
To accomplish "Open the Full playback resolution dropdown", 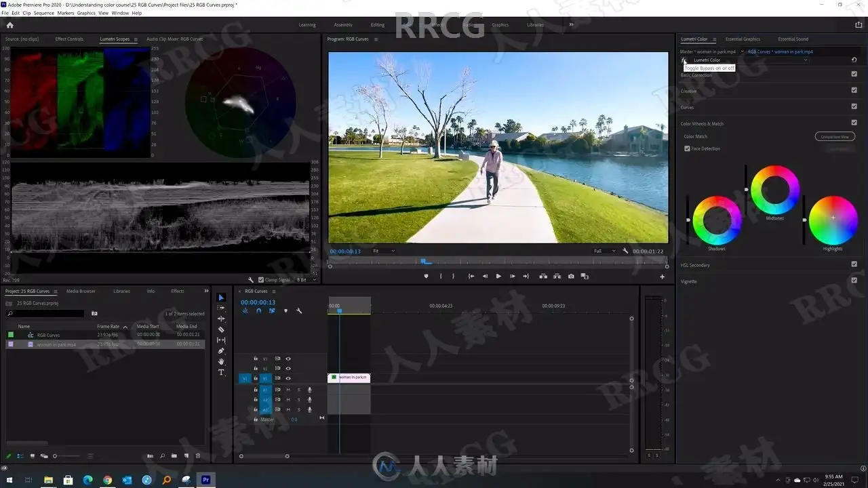I will coord(604,251).
